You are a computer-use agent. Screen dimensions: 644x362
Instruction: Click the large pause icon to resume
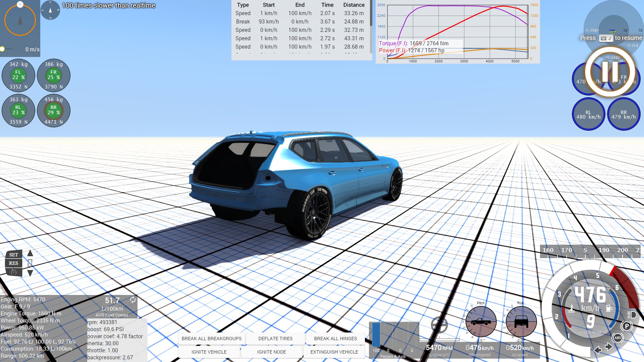click(610, 71)
